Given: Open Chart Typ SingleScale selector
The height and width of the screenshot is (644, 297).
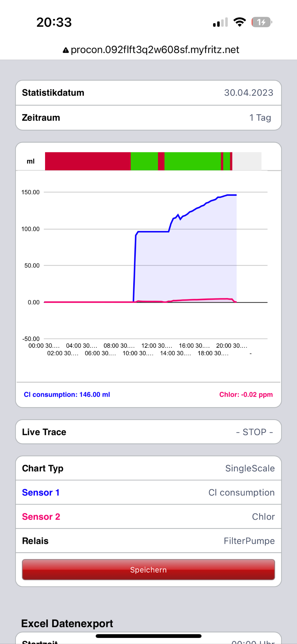Looking at the screenshot, I should coord(148,468).
